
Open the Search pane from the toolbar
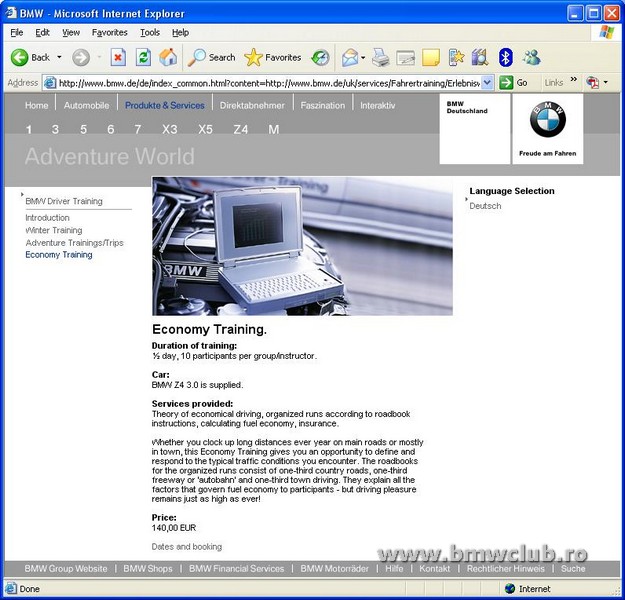click(211, 57)
